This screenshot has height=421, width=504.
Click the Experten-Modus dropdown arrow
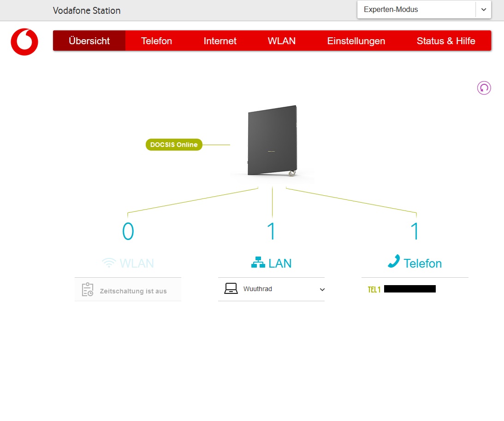[483, 10]
